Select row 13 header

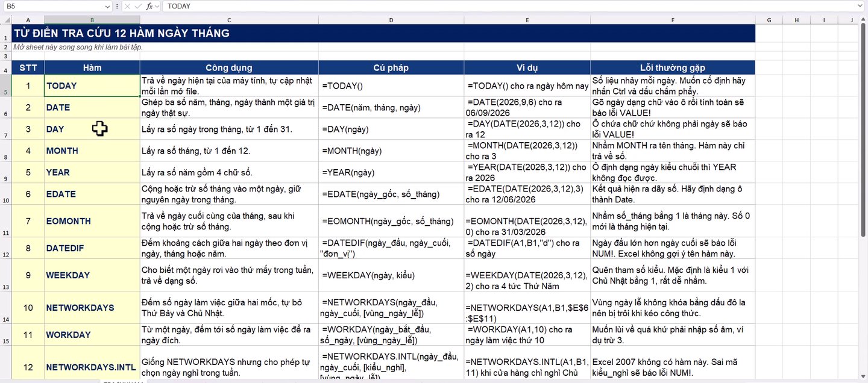tap(6, 275)
